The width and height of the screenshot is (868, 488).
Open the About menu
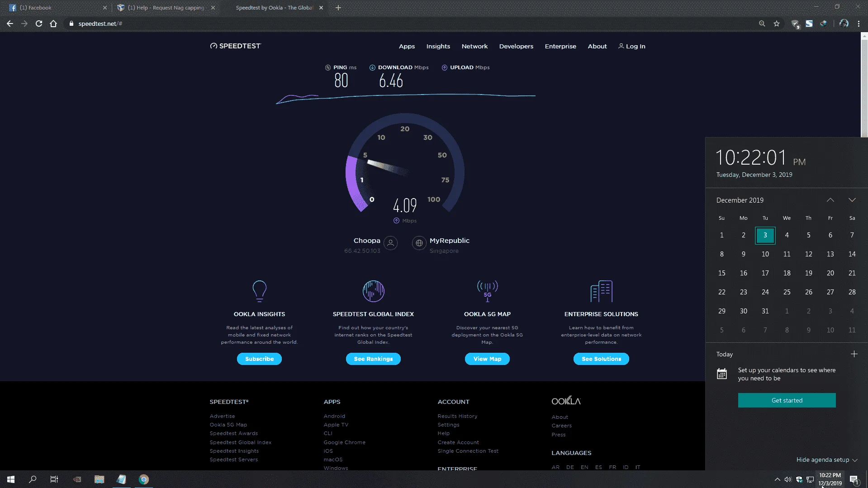pos(597,46)
